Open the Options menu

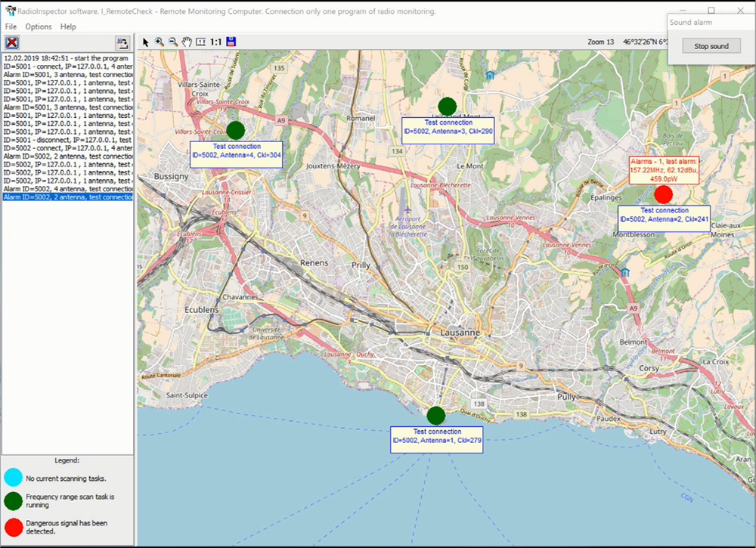click(x=39, y=26)
